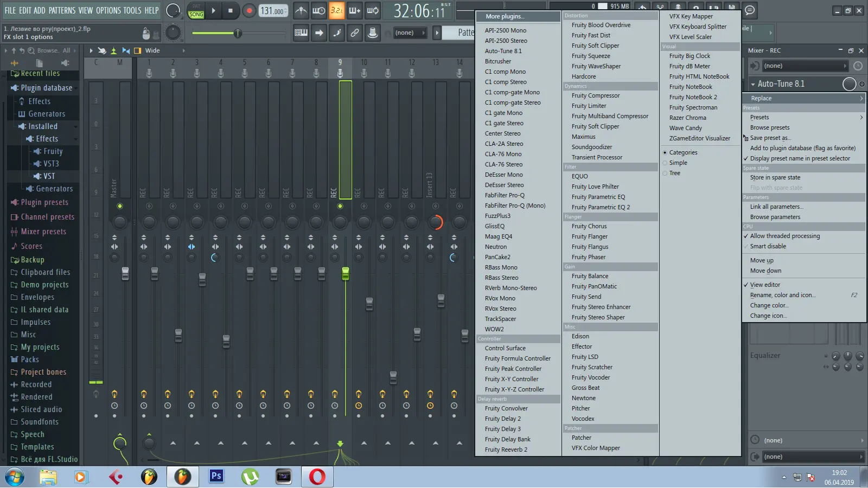
Task: Toggle link/multilink to controllers icon
Action: coord(355,33)
